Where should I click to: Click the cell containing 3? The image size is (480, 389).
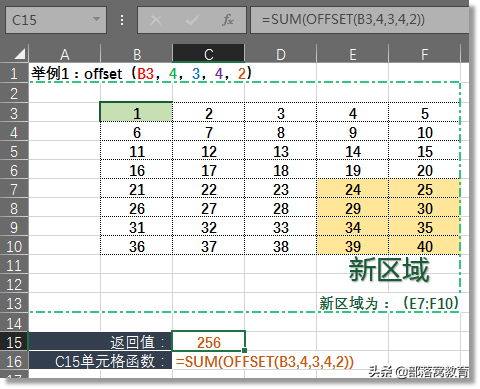click(281, 113)
